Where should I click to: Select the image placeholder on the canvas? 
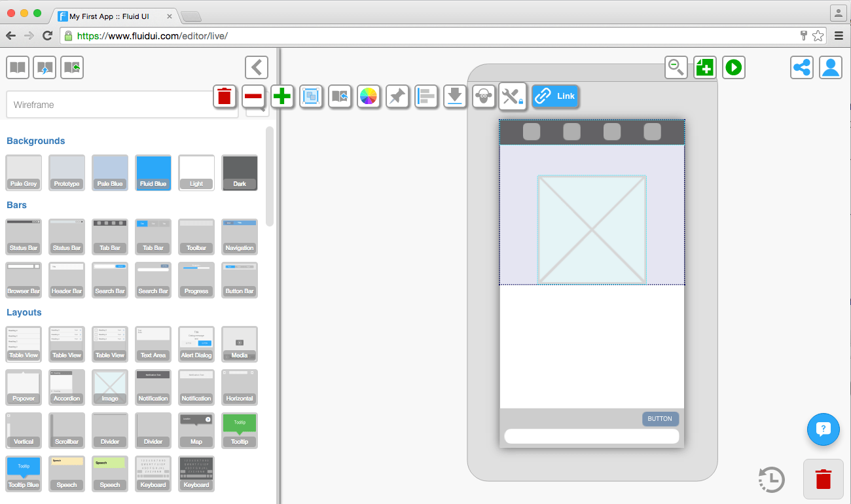tap(592, 230)
